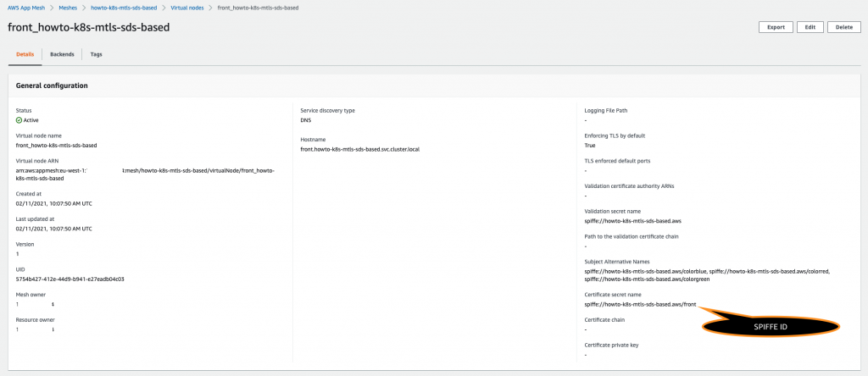Click the Mesh owner label
Viewport: 868px width, 376px height.
31,295
